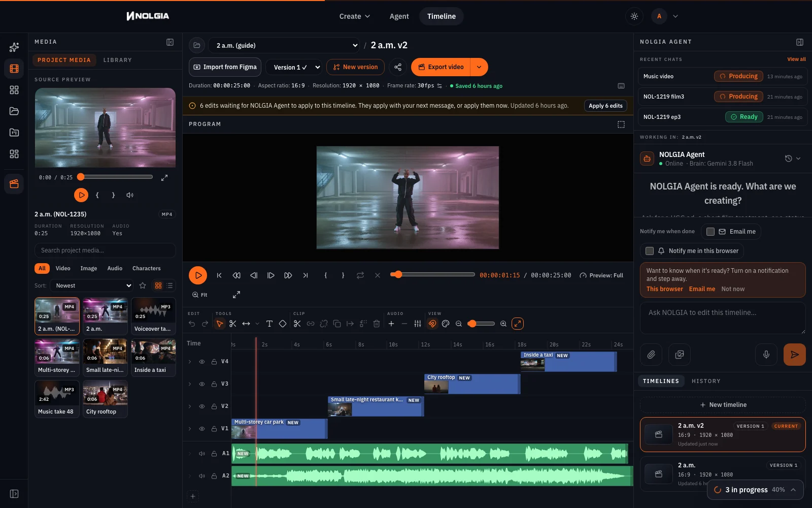
Task: Toggle source preview volume speaker
Action: tap(130, 195)
